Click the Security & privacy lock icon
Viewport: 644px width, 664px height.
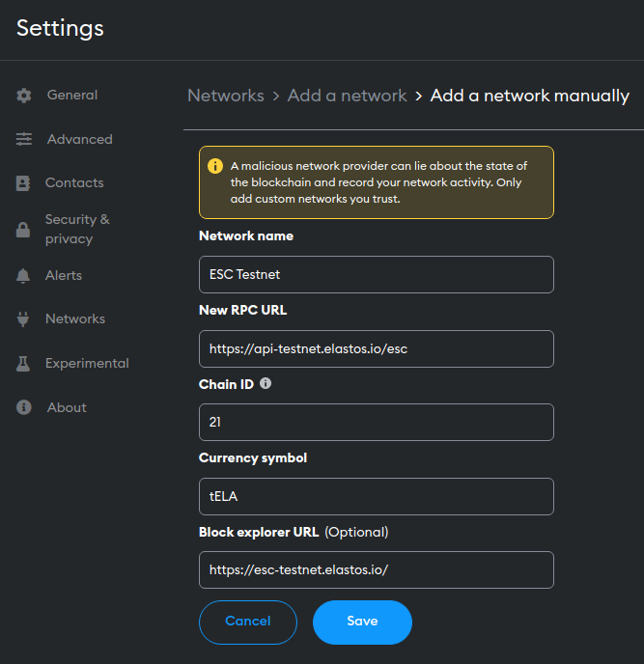pyautogui.click(x=24, y=230)
